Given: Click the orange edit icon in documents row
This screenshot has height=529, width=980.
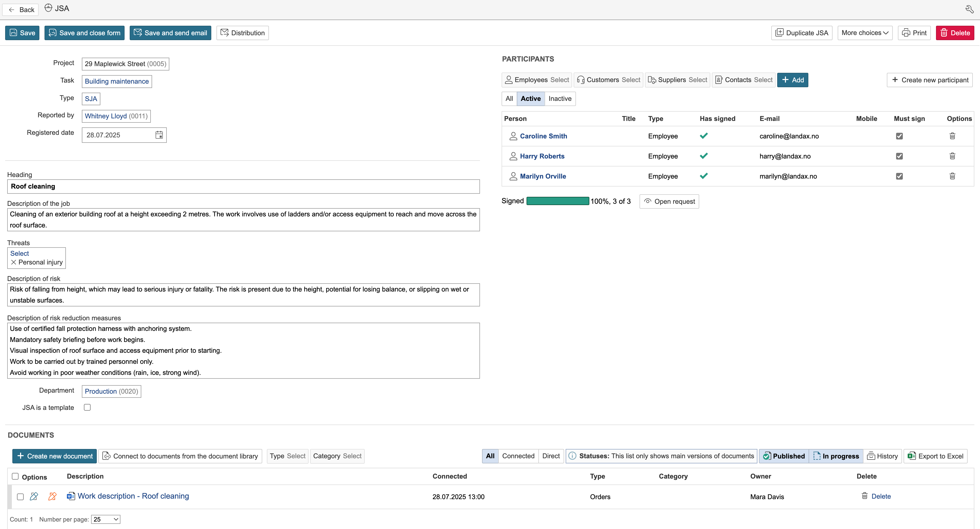Looking at the screenshot, I should tap(52, 496).
